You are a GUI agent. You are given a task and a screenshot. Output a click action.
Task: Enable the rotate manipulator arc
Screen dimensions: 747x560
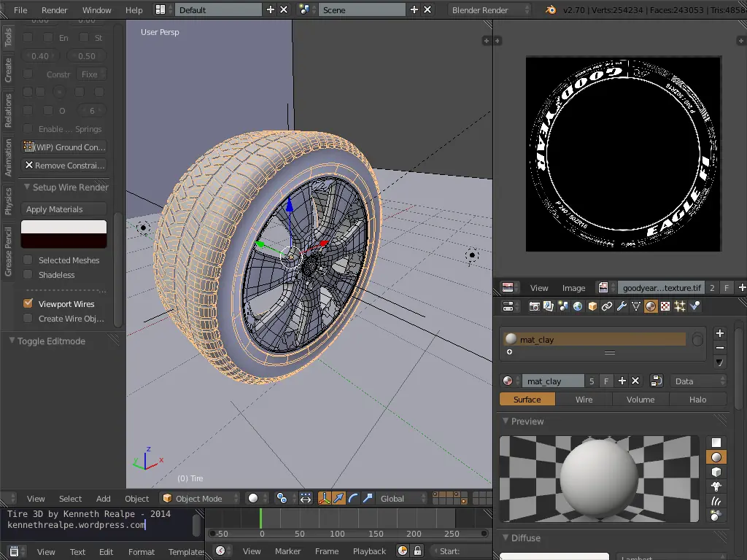[353, 499]
